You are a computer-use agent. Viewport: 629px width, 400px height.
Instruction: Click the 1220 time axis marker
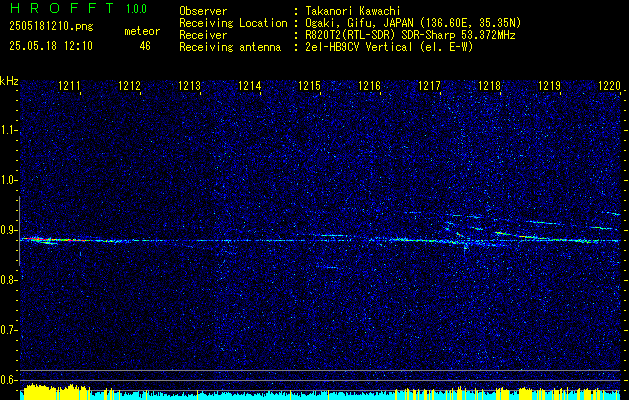click(609, 85)
